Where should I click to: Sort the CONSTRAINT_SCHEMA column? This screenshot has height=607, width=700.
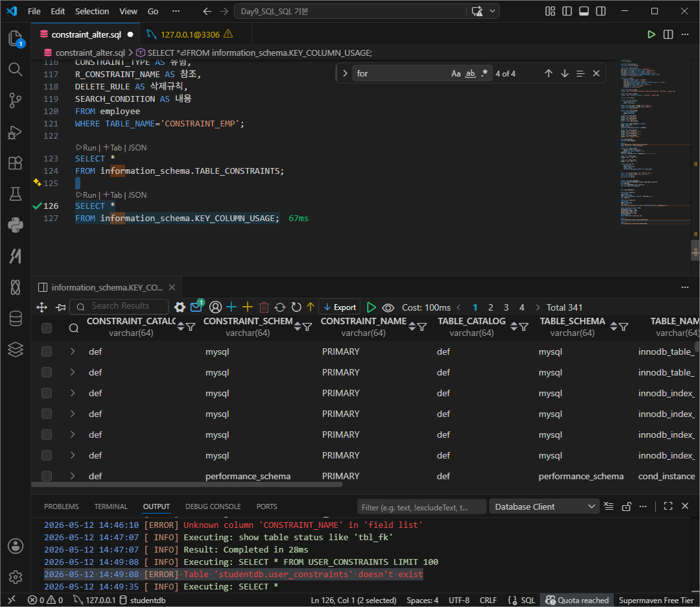click(297, 327)
